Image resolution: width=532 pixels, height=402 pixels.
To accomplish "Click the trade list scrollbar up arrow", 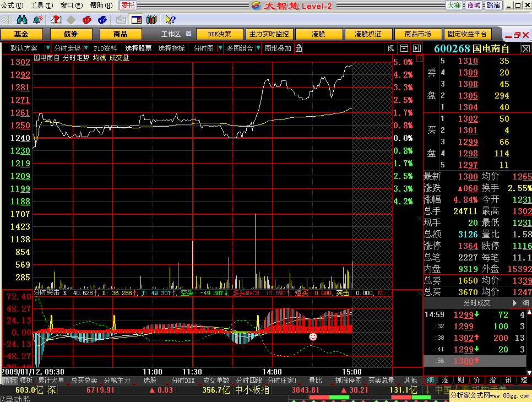I will (x=529, y=312).
